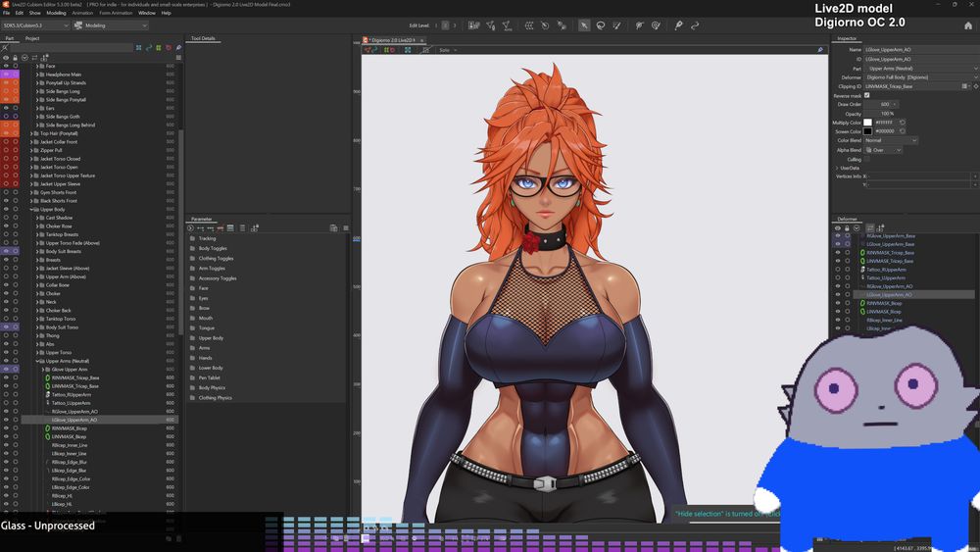Viewport: 980px width, 552px height.
Task: Toggle visibility of LGlove_UpperArm_AO in Part list
Action: coord(6,420)
